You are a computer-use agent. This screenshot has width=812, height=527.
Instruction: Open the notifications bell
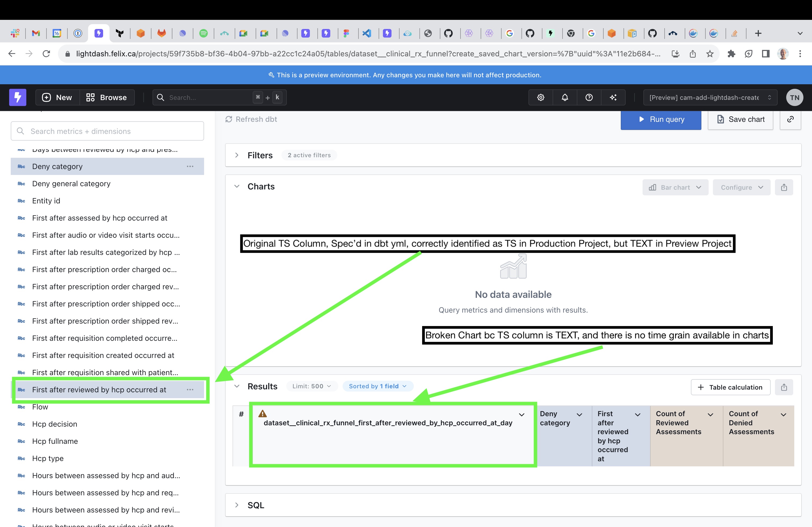pyautogui.click(x=565, y=97)
